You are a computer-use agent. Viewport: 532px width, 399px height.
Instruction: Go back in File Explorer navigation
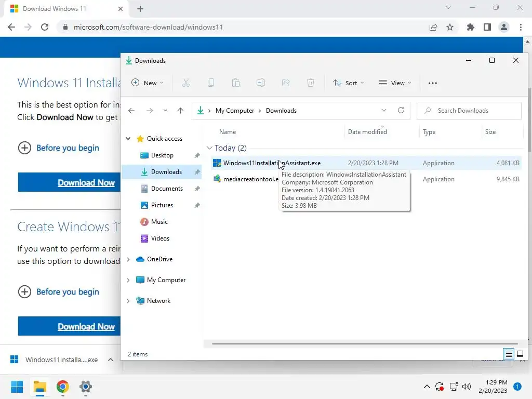point(131,111)
